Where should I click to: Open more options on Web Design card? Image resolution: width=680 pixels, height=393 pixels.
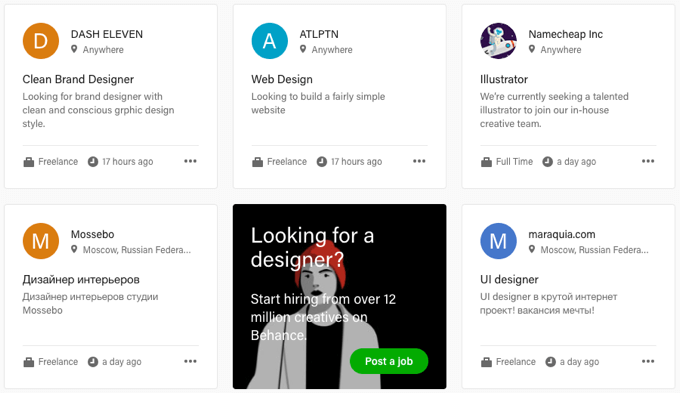click(419, 161)
